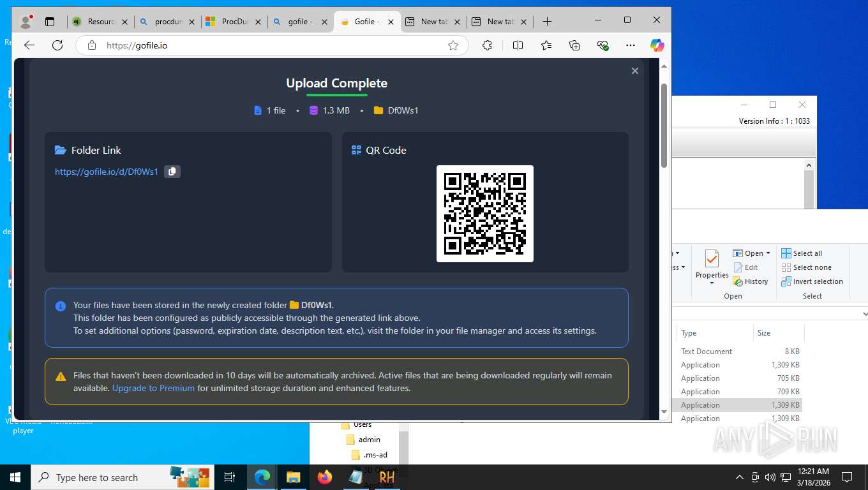This screenshot has height=490, width=868.
Task: Select the .ms-ad folder in tree
Action: pyautogui.click(x=375, y=455)
